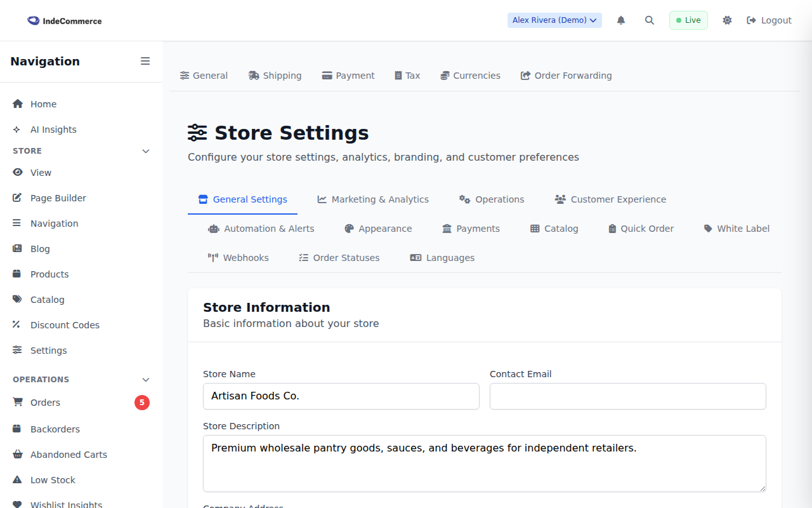Open the Order Statuses tab
This screenshot has width=812, height=508.
pos(339,258)
